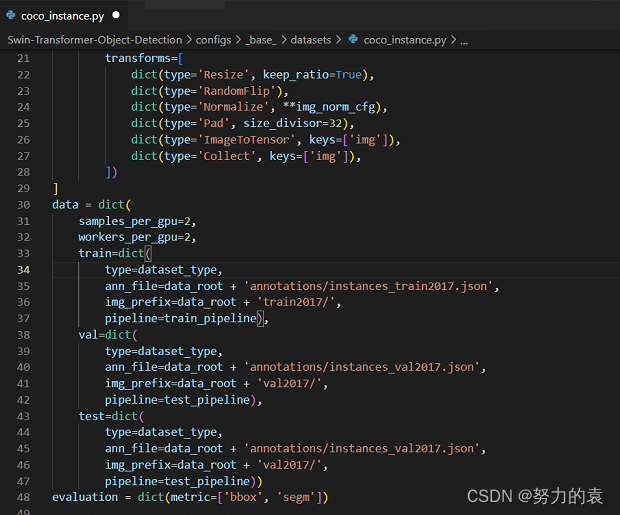Click the Python file icon in tab
This screenshot has height=515, width=620.
[x=11, y=15]
